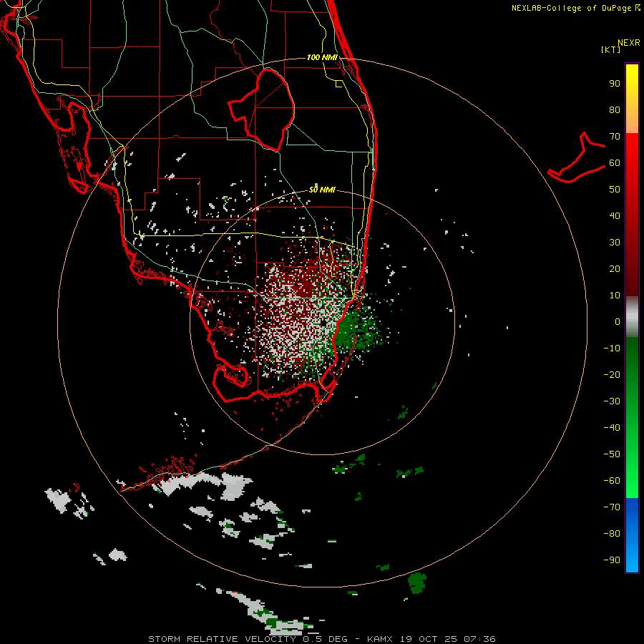
Task: Select the -20 value on the velocity scale
Action: (612, 374)
